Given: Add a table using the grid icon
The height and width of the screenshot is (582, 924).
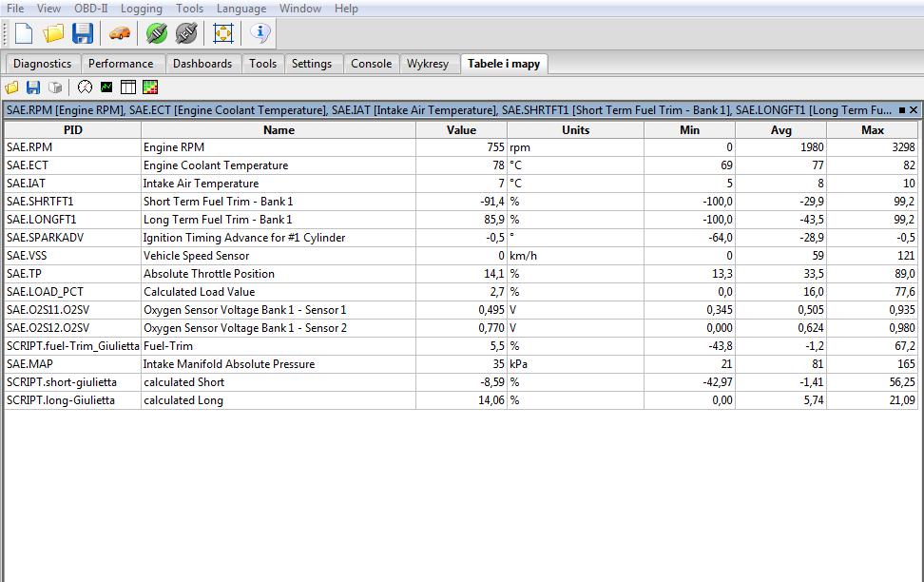Looking at the screenshot, I should click(128, 87).
